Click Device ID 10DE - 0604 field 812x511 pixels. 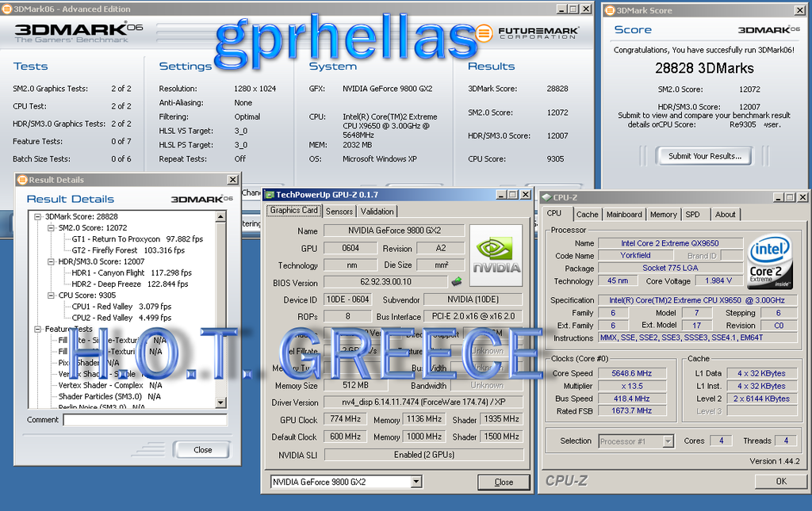(x=347, y=299)
